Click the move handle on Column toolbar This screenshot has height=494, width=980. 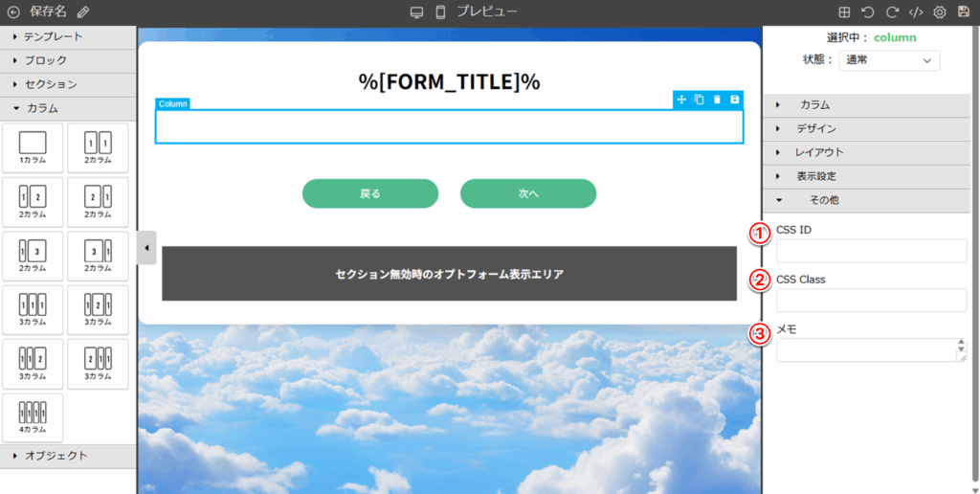681,100
